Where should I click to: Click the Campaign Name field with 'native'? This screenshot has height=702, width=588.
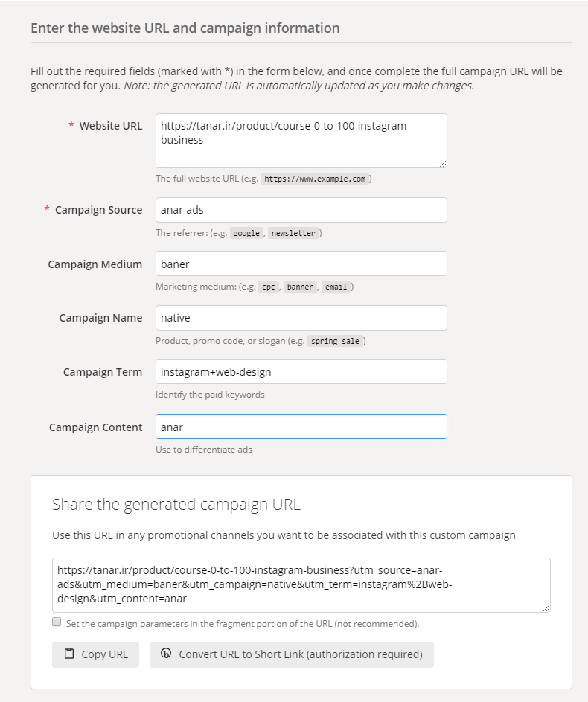click(301, 318)
